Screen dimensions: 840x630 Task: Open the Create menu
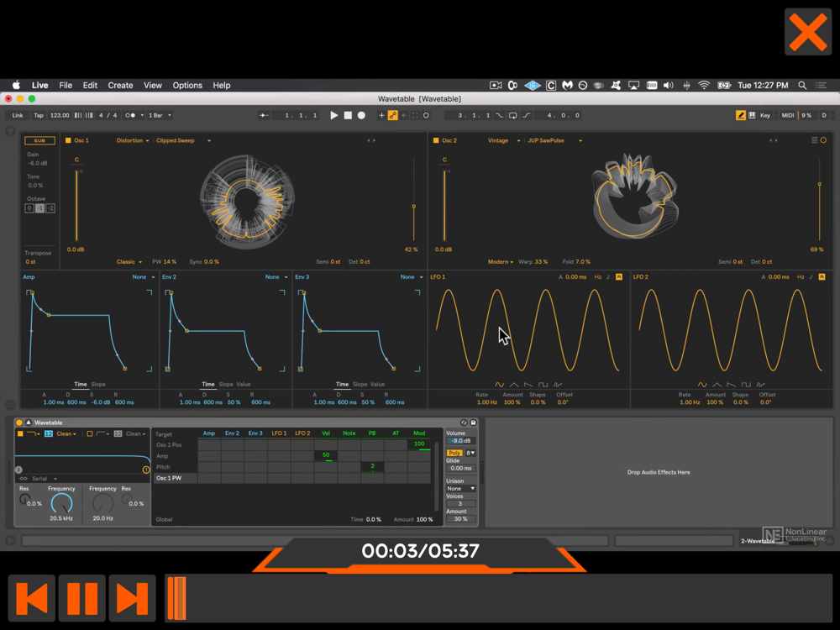[120, 85]
